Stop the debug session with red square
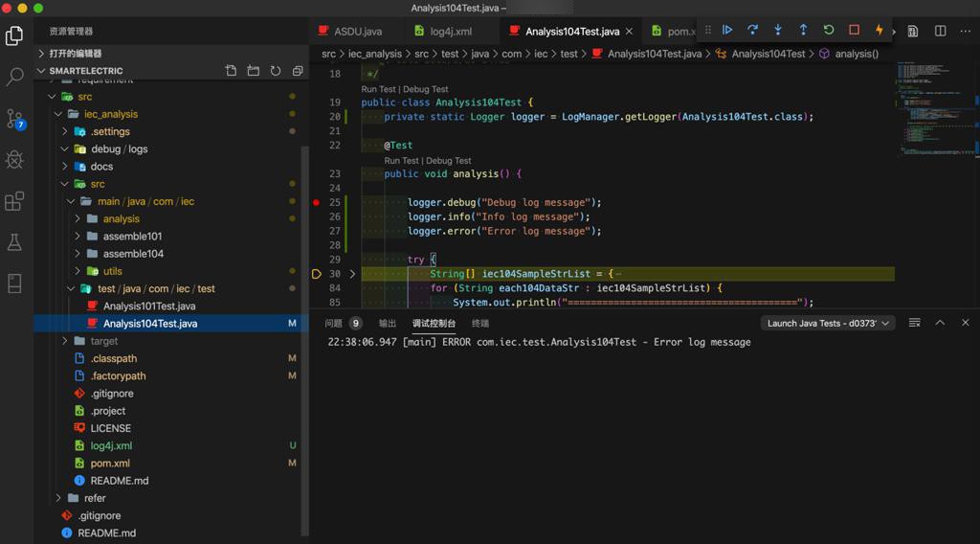 click(854, 31)
